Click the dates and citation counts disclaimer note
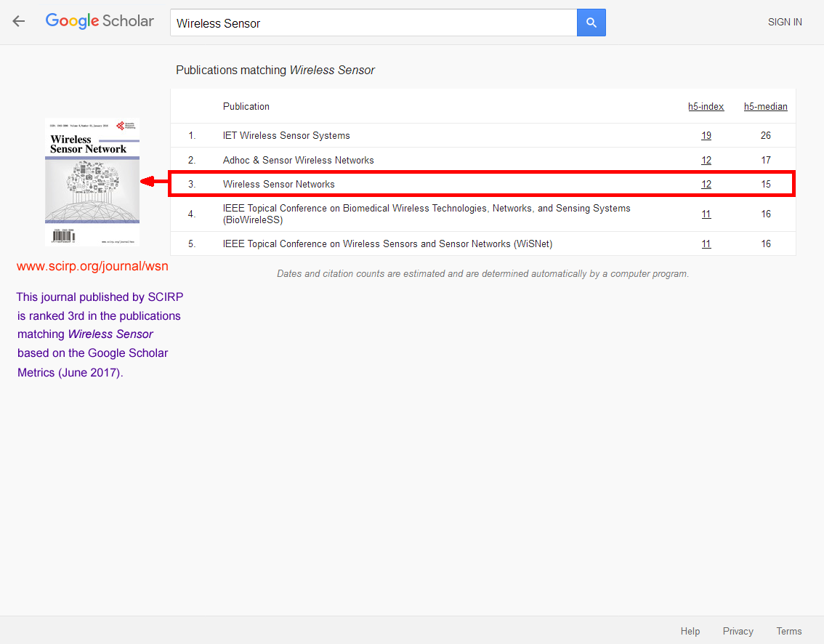 [483, 274]
